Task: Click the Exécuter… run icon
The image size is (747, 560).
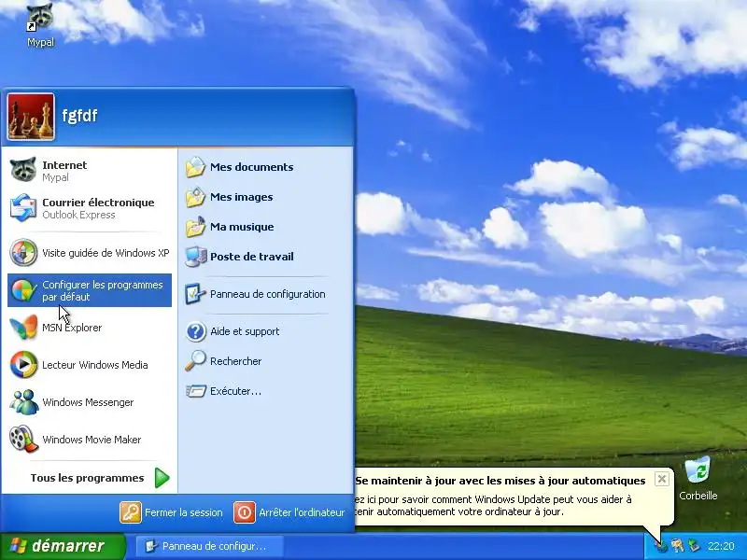Action: pos(195,391)
